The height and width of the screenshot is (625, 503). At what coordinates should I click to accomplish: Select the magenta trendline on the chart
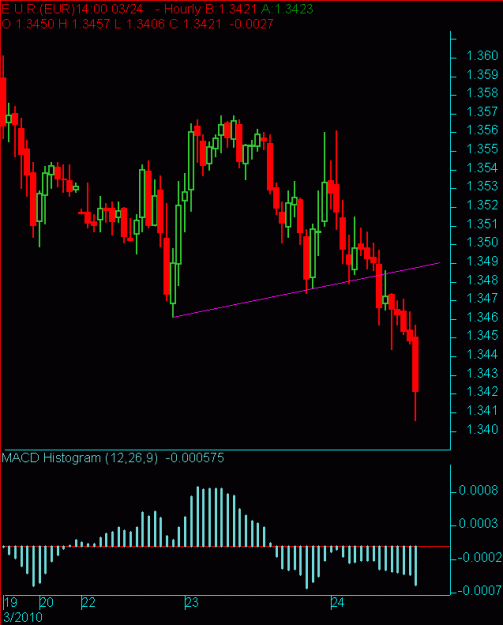306,290
